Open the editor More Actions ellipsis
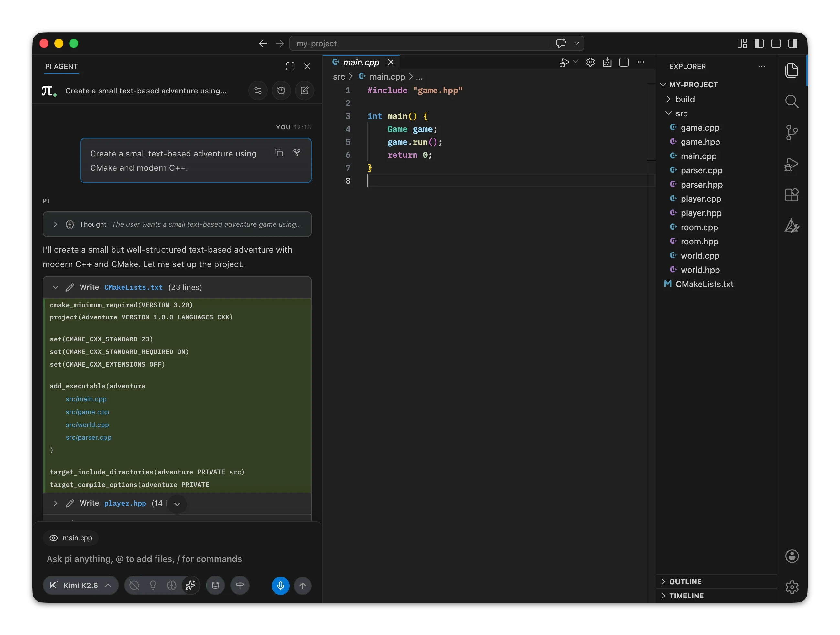 (641, 62)
